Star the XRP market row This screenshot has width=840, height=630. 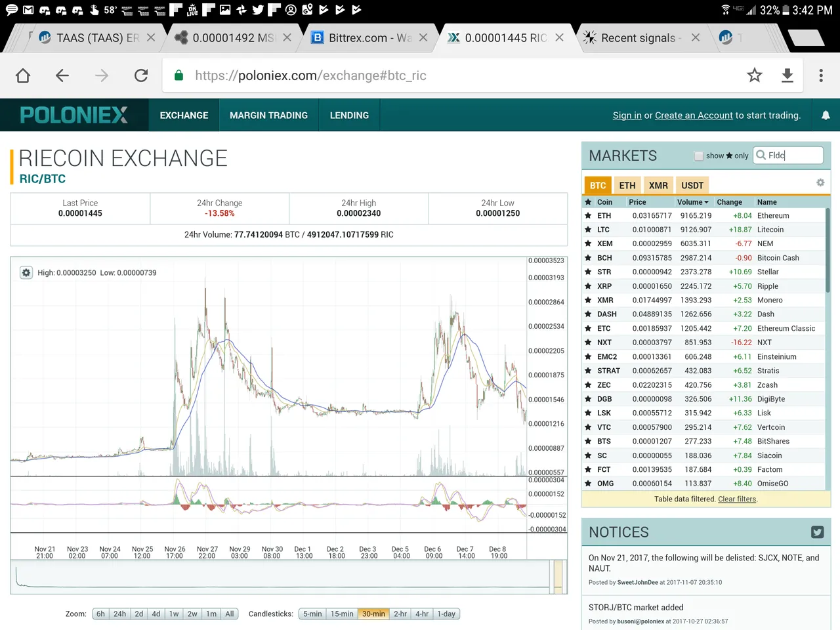[588, 286]
